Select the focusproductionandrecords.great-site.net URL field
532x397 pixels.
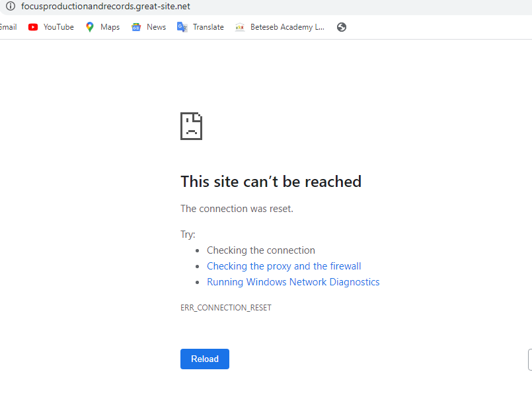coord(106,6)
